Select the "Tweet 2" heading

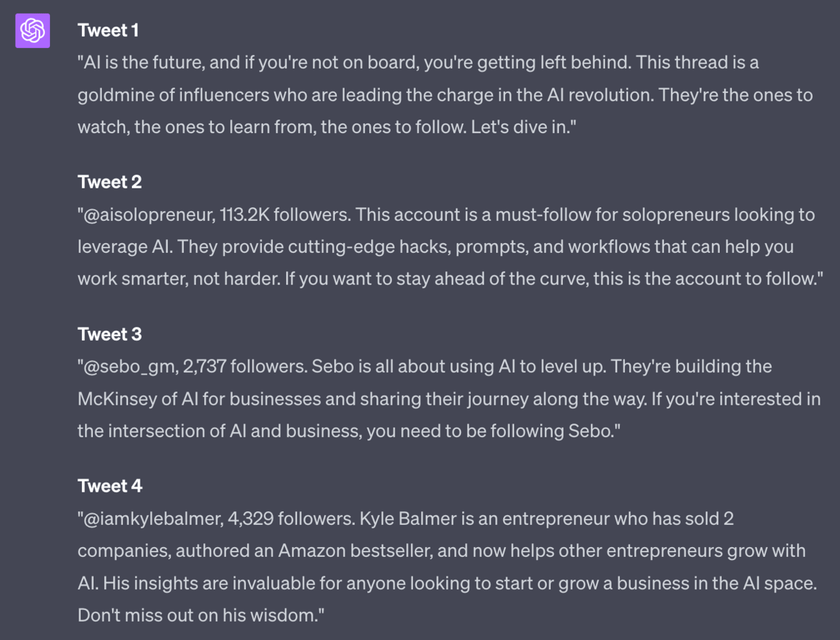(109, 182)
